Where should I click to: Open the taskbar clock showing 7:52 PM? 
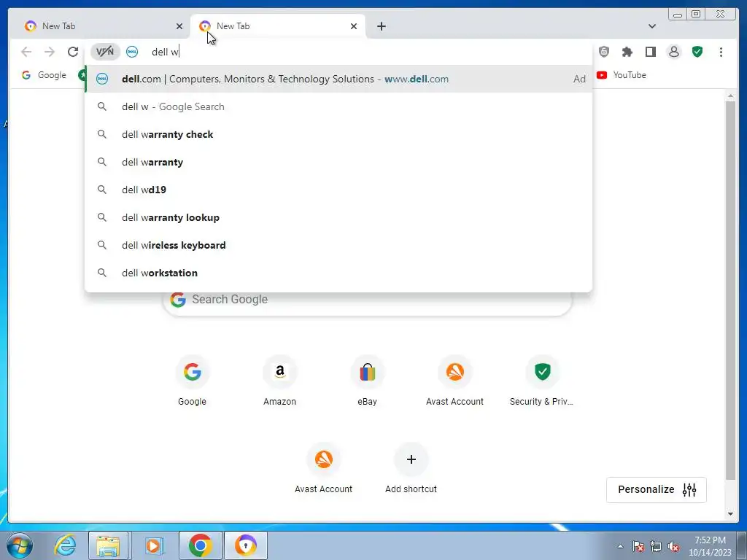[x=710, y=546]
